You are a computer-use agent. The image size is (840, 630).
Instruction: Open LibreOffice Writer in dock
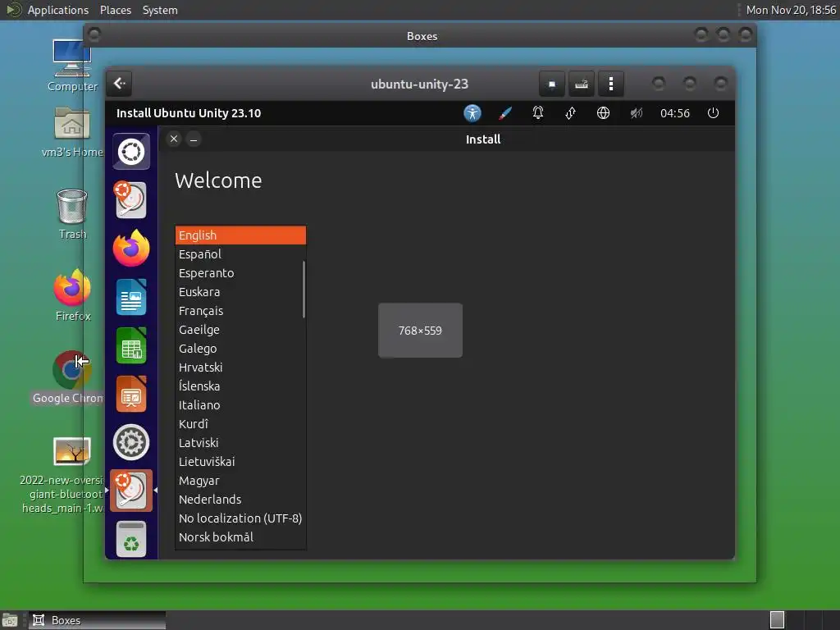pyautogui.click(x=131, y=297)
